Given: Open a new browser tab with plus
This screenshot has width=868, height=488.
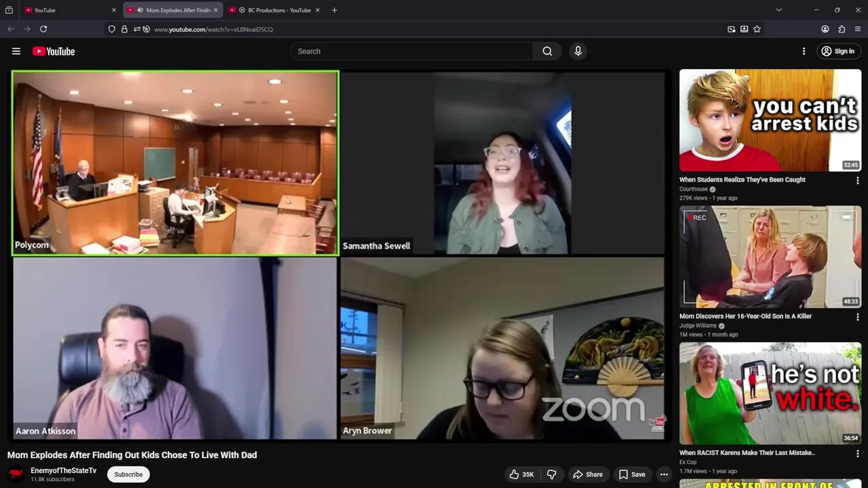Looking at the screenshot, I should pyautogui.click(x=334, y=10).
